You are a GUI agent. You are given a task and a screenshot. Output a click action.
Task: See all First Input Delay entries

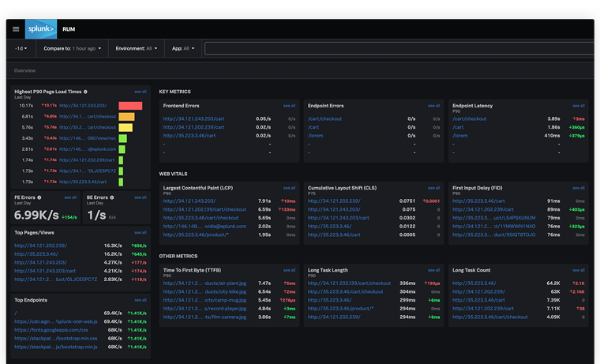coord(579,188)
